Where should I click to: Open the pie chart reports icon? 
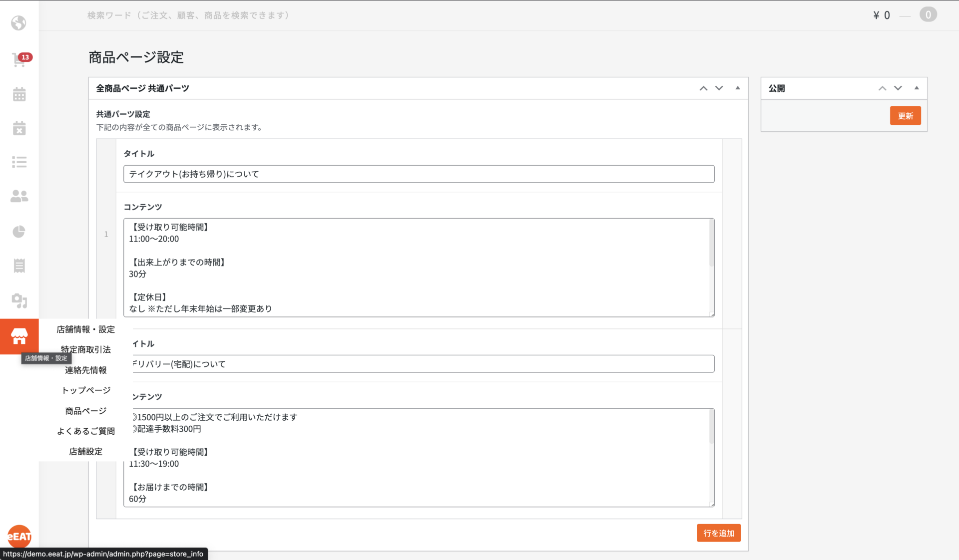pos(19,232)
